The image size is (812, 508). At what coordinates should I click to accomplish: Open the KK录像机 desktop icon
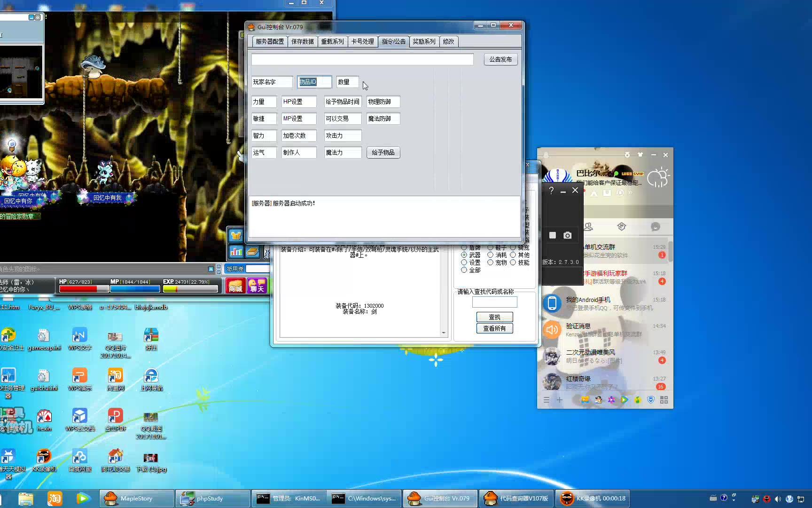tap(44, 461)
